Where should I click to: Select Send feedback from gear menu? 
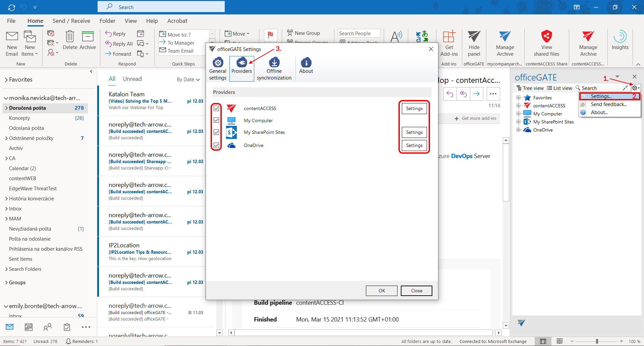coord(608,104)
